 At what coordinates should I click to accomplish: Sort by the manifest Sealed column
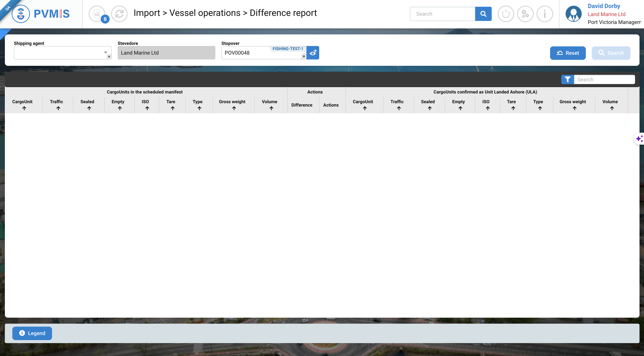89,108
